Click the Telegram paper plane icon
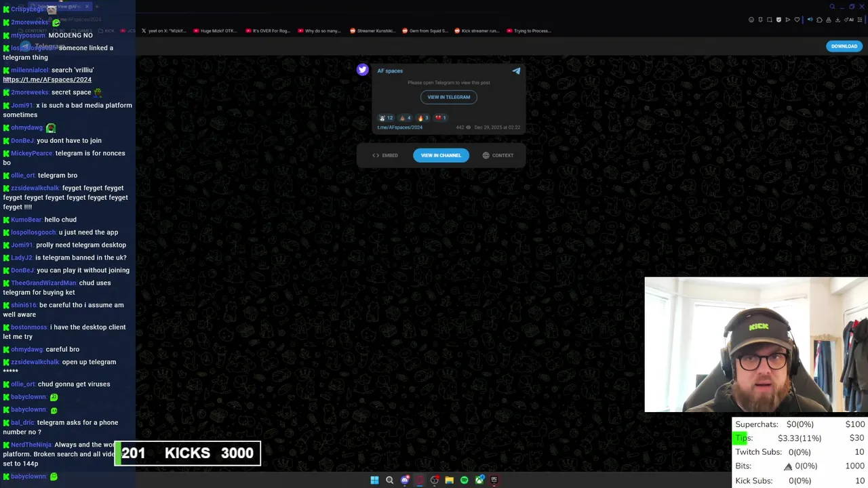Image resolution: width=868 pixels, height=488 pixels. click(516, 70)
